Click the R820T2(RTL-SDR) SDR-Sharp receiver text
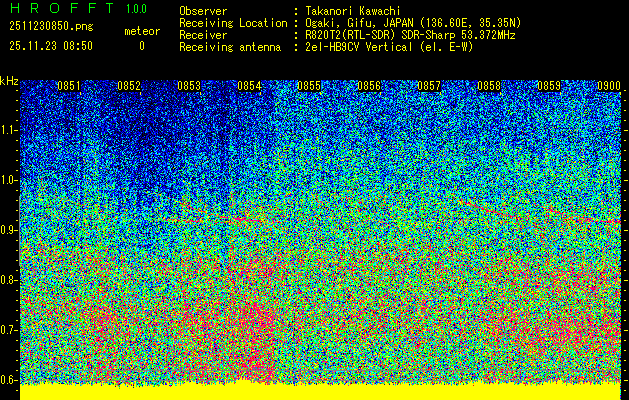This screenshot has height=400, width=629. pos(410,35)
